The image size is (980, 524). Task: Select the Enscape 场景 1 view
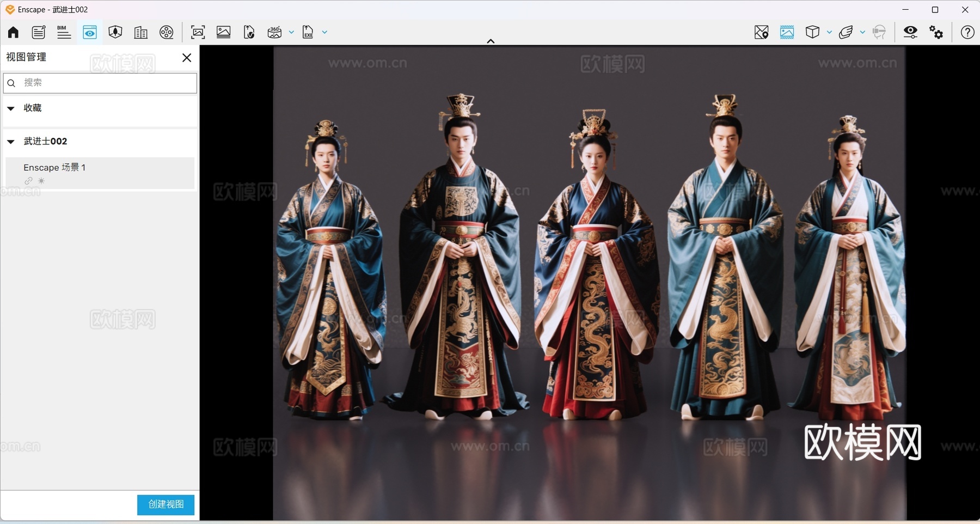pyautogui.click(x=100, y=173)
